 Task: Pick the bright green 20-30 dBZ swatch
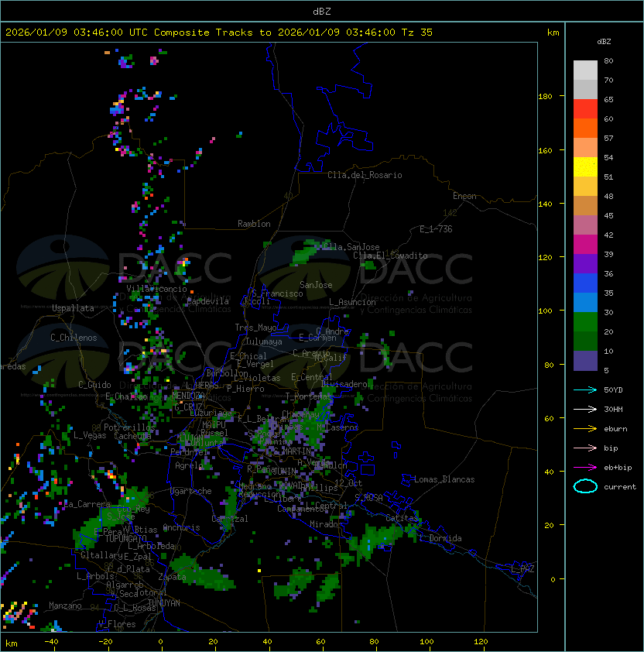tap(585, 322)
